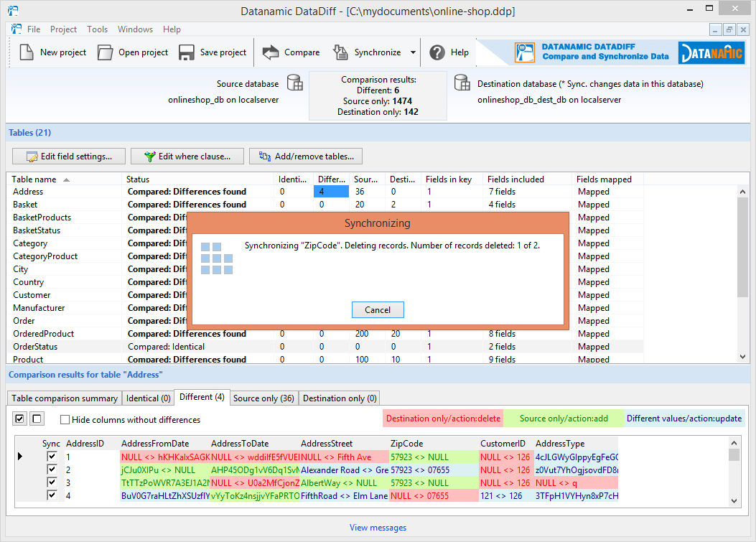Click the ZipCode column header in results grid
The image size is (756, 542).
click(x=433, y=443)
